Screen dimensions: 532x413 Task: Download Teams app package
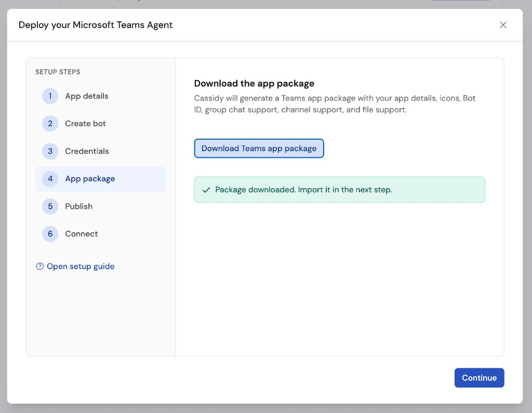(x=259, y=148)
